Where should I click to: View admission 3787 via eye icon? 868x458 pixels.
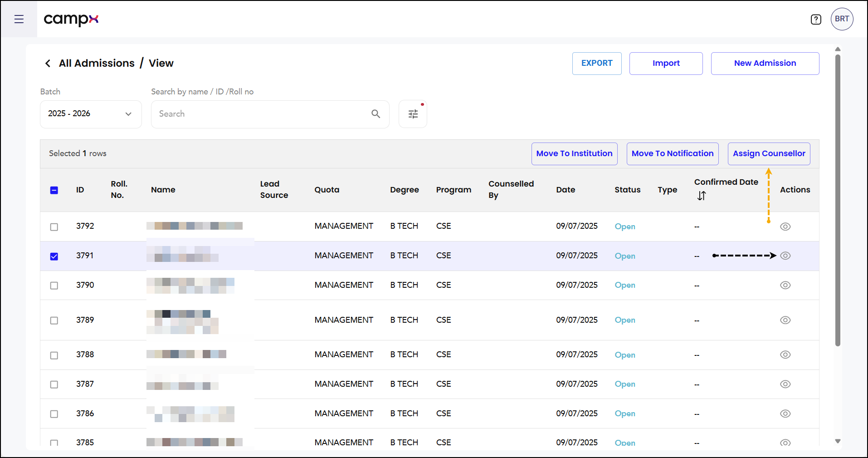coord(785,384)
